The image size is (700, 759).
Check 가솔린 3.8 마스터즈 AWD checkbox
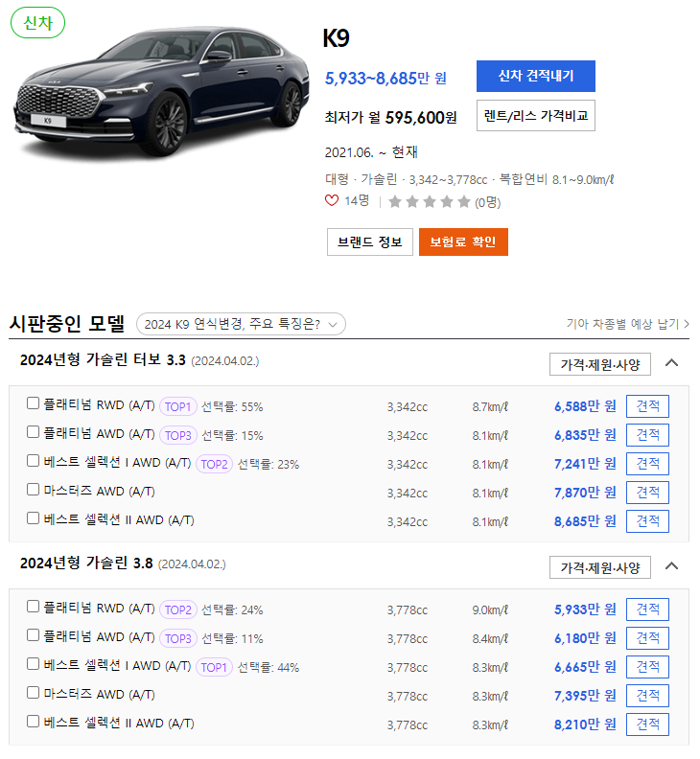click(33, 693)
